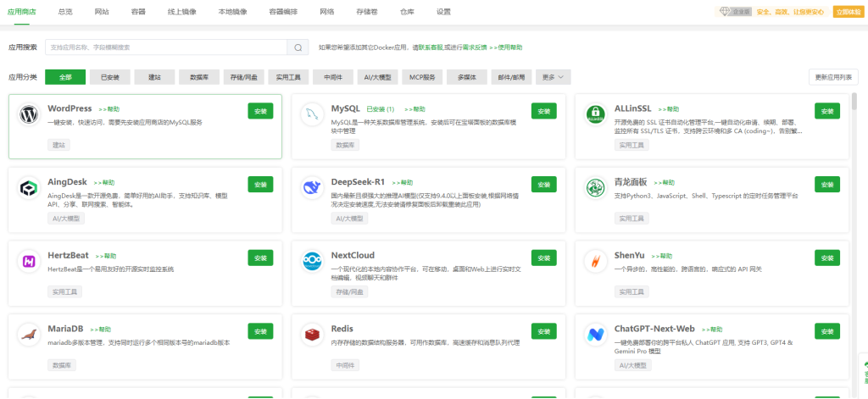Click the HertzBeat purple logo icon

28,261
